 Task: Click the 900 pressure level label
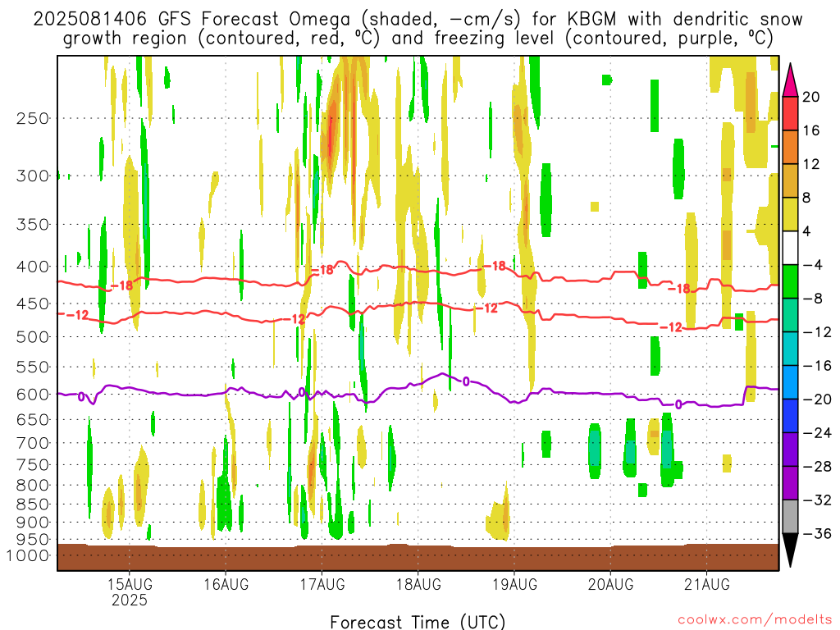click(x=33, y=522)
